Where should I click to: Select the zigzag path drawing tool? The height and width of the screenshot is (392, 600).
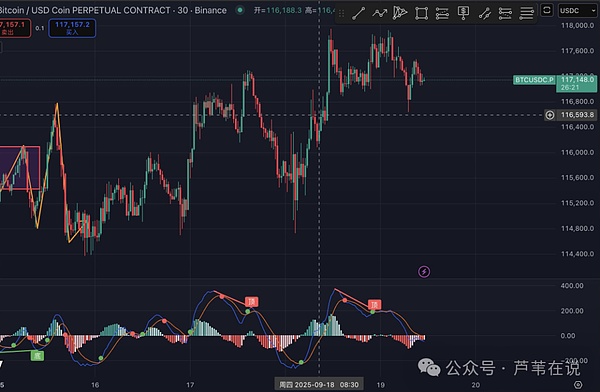pos(380,13)
